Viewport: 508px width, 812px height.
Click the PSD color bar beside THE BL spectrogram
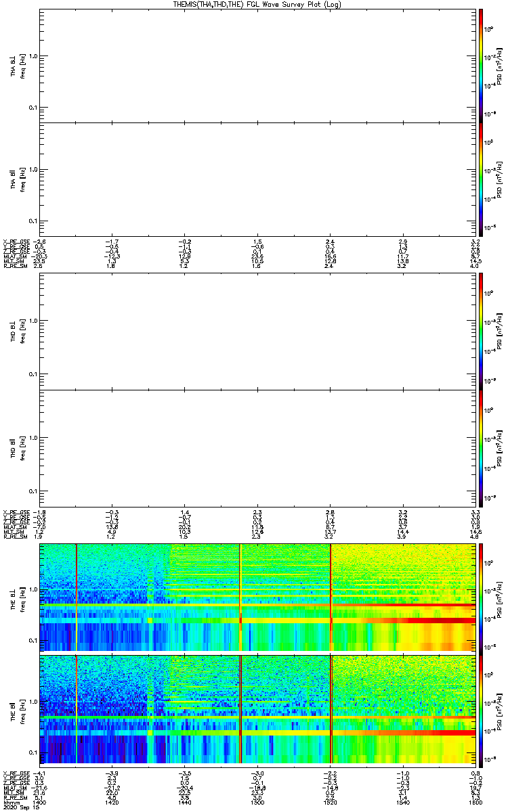(x=481, y=596)
